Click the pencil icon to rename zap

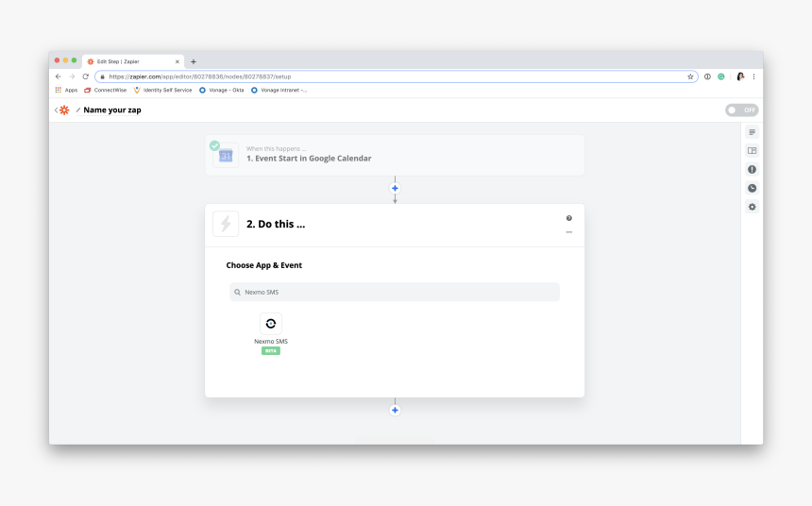(78, 110)
